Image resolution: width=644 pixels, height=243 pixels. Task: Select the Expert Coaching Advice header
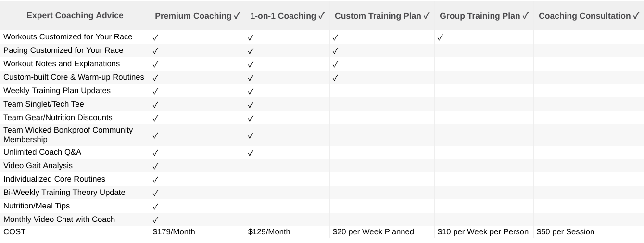(75, 15)
